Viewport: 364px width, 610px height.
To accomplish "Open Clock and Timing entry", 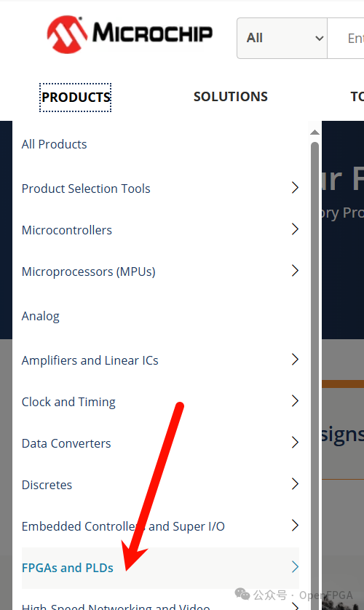I will pyautogui.click(x=68, y=402).
